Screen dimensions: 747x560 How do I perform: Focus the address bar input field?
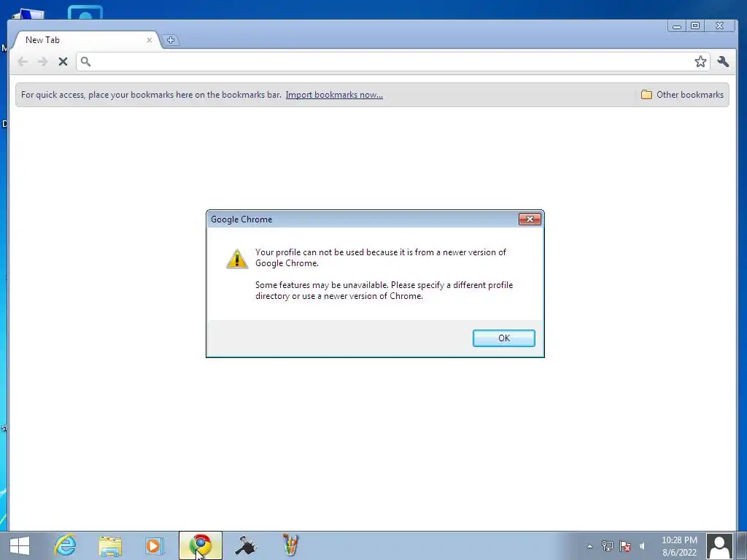393,61
